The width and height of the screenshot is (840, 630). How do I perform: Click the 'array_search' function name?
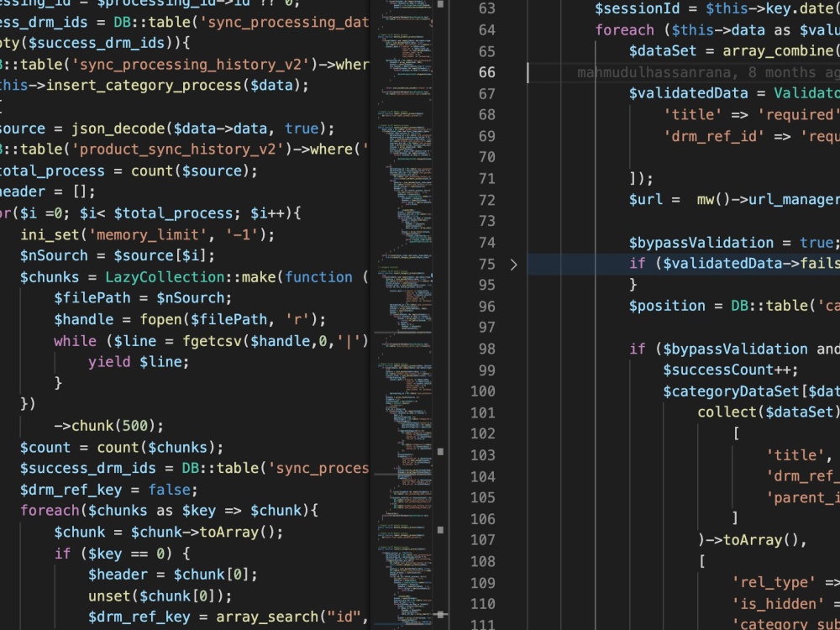tap(267, 617)
